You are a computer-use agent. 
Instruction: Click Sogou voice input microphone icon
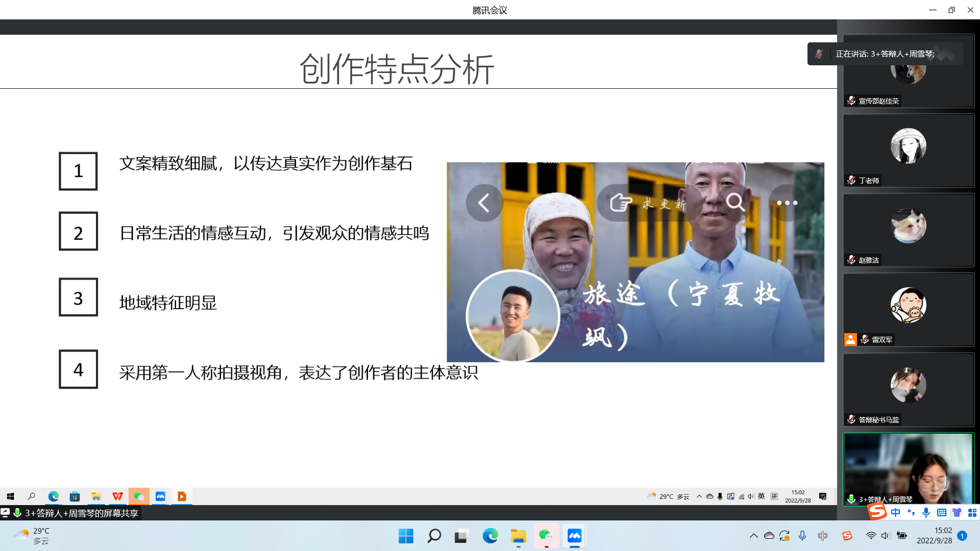[926, 512]
